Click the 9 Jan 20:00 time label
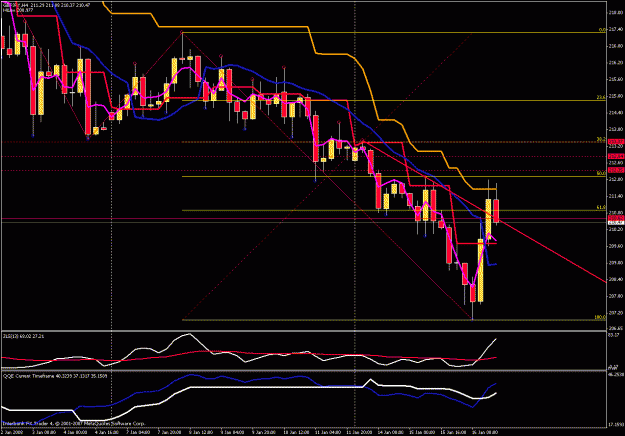Viewport: 625px width, 436px height. (x=264, y=432)
